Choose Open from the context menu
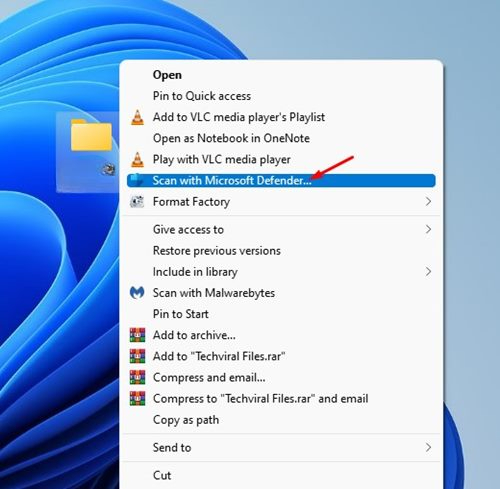 167,75
